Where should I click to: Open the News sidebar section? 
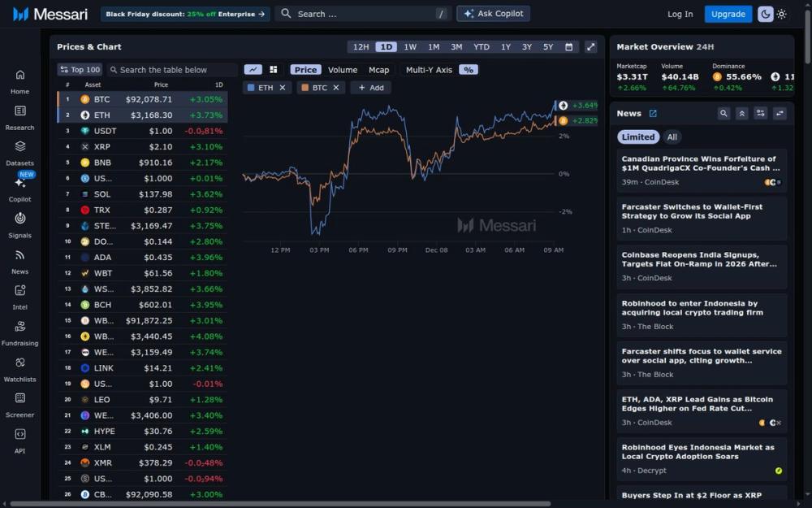click(x=19, y=262)
